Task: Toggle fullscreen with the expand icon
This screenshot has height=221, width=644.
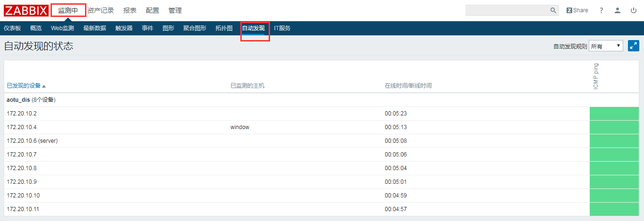Action: pos(634,46)
